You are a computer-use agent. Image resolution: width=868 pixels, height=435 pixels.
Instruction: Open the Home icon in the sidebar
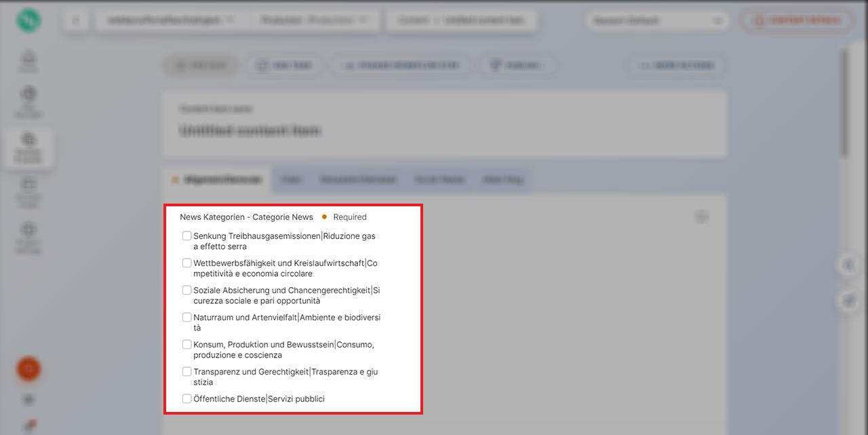(x=28, y=60)
